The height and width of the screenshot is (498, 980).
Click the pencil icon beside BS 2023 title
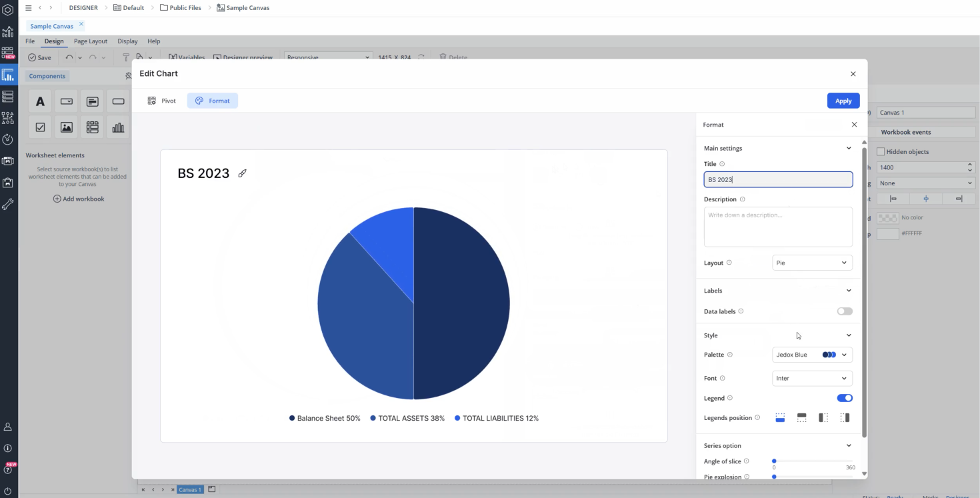243,173
